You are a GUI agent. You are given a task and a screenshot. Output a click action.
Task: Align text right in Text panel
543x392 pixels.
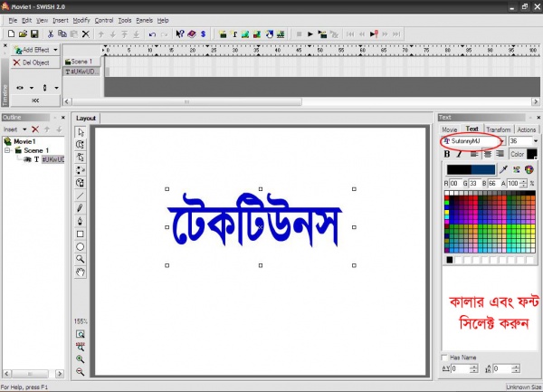tap(500, 154)
